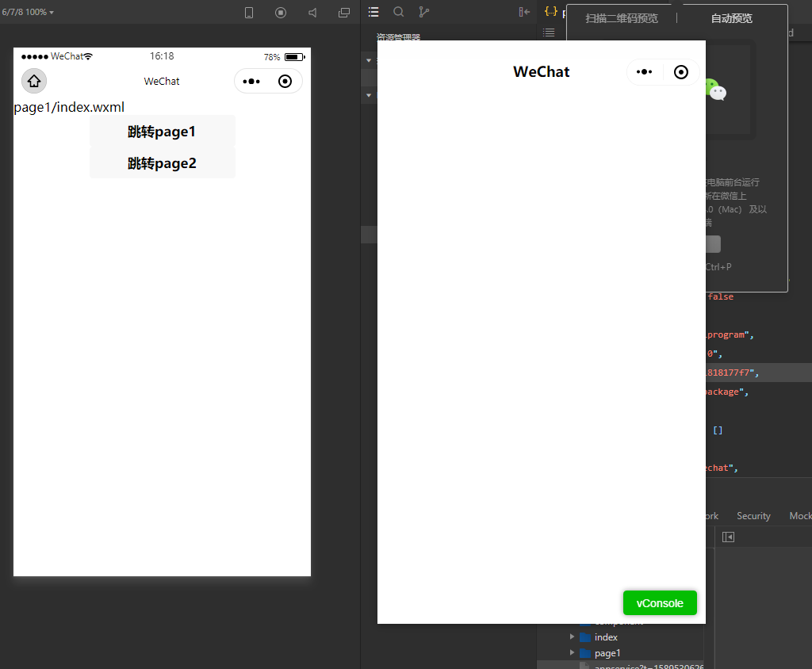812x669 pixels.
Task: Expand the page1 folder in file tree
Action: (x=573, y=652)
